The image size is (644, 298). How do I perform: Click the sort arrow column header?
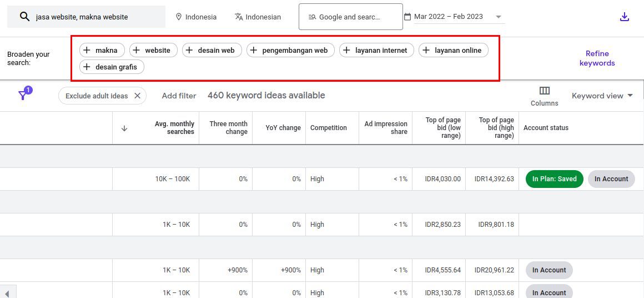(x=124, y=128)
